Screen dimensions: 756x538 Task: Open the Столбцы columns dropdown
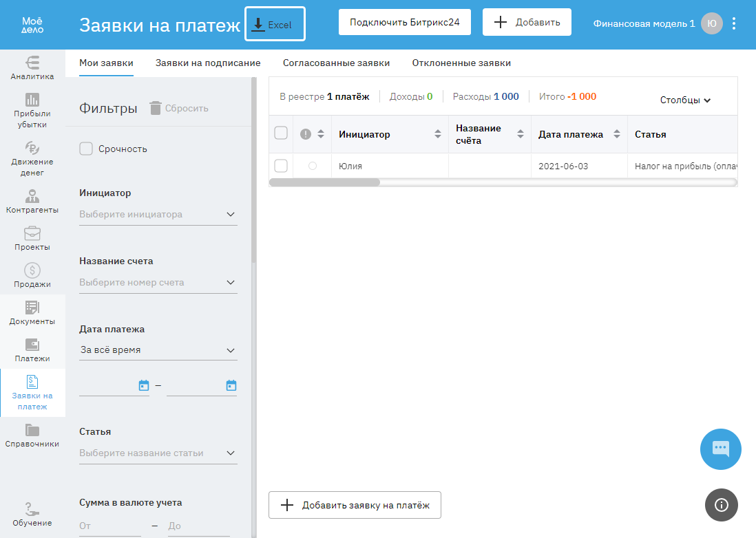[x=685, y=100]
